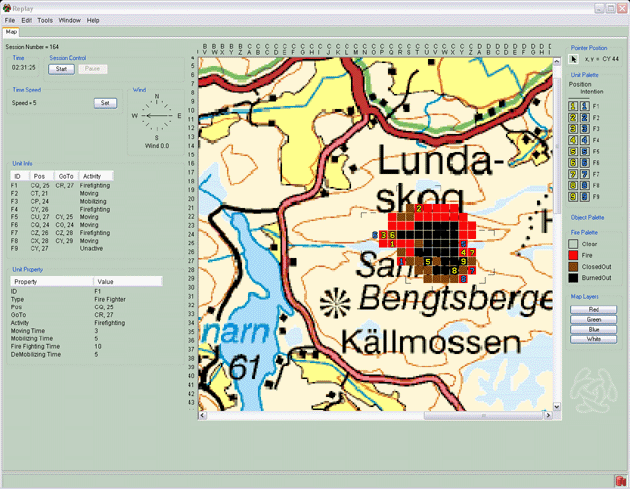Click the Set speed button
Image resolution: width=630 pixels, height=489 pixels.
(105, 103)
